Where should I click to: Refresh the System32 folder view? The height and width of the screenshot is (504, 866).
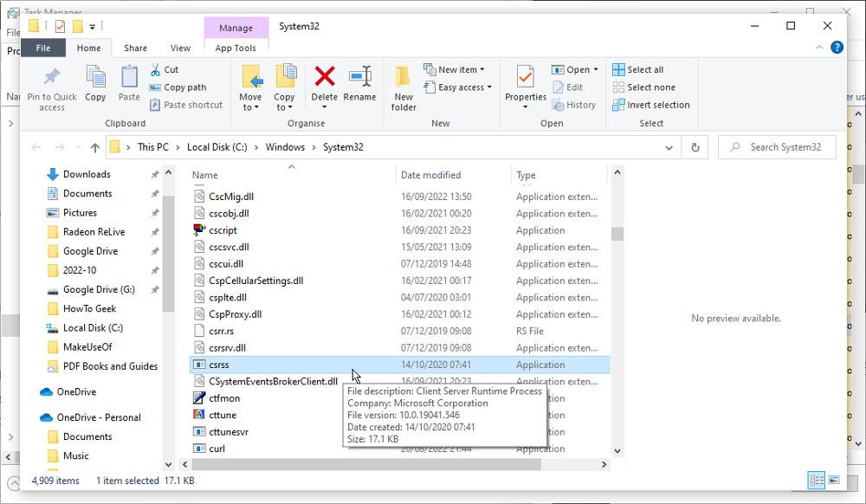695,147
